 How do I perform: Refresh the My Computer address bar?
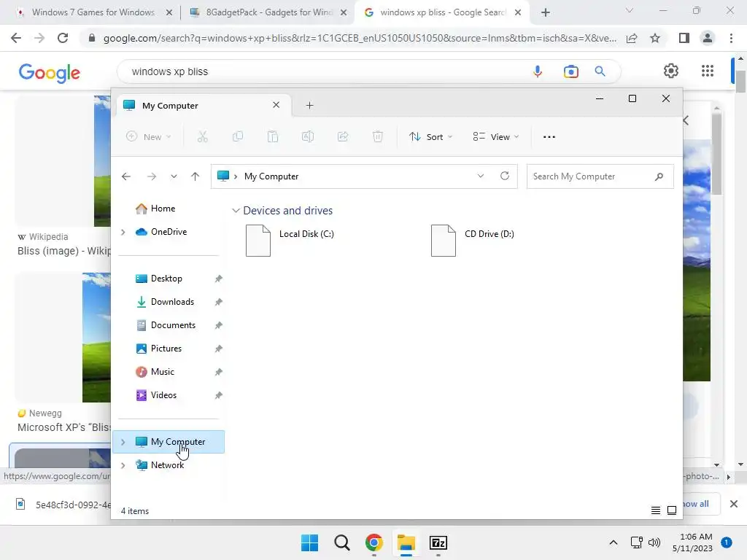505,176
